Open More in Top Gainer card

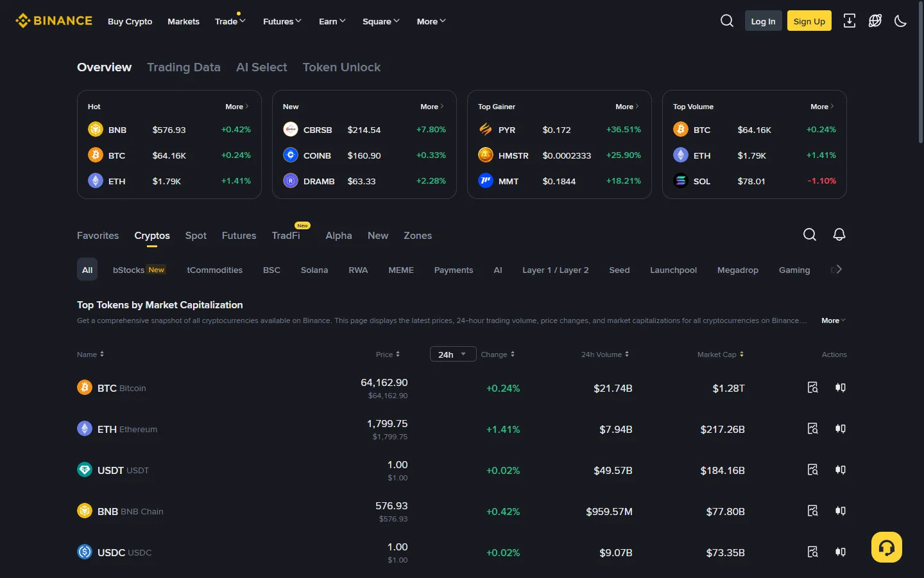(627, 107)
